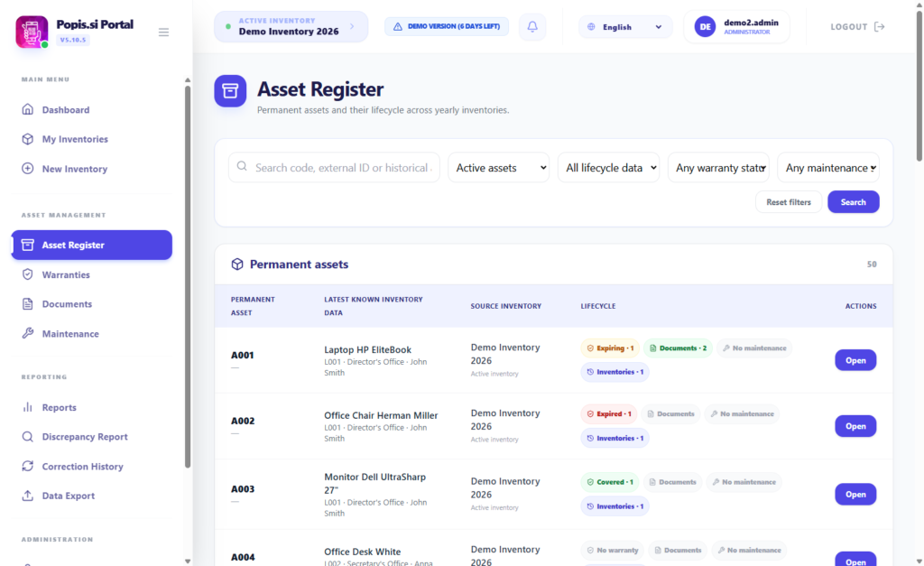Click Laptop HP EliteBook asset name
The width and height of the screenshot is (924, 566).
[368, 349]
